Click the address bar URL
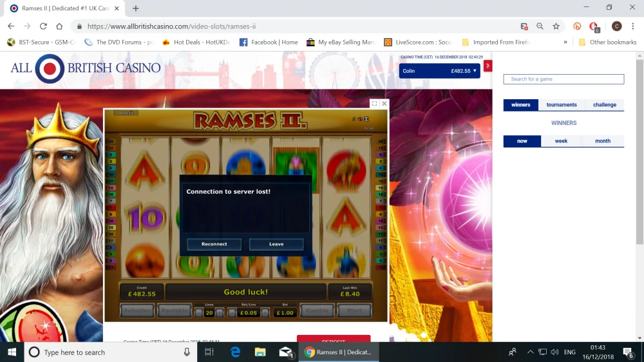This screenshot has height=362, width=644. point(172,26)
